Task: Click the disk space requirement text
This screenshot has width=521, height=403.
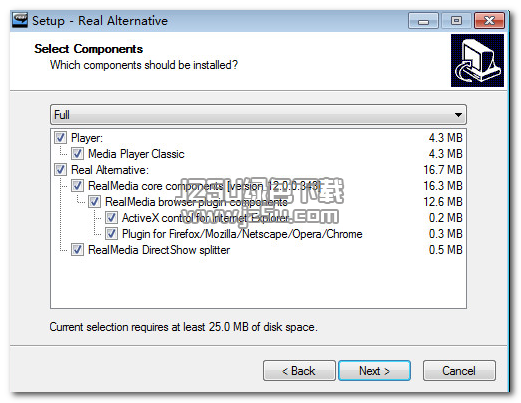Action: click(183, 327)
